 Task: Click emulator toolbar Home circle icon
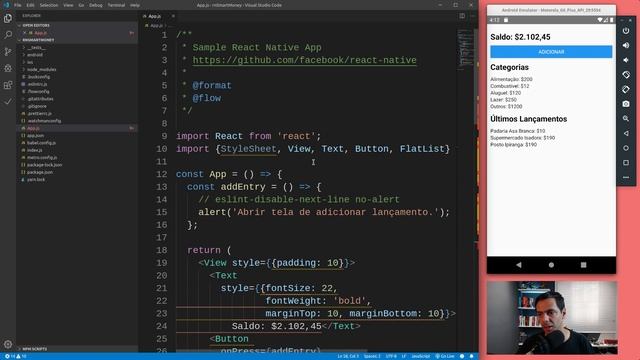(x=626, y=148)
